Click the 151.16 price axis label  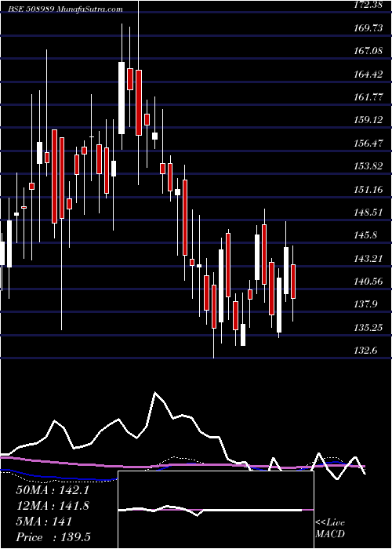tap(368, 190)
